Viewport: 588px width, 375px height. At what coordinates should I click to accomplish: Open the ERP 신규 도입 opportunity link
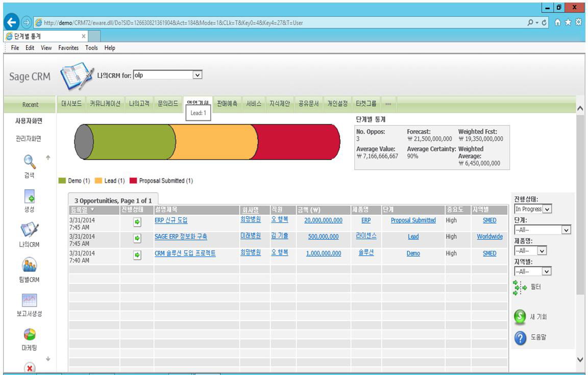point(171,220)
